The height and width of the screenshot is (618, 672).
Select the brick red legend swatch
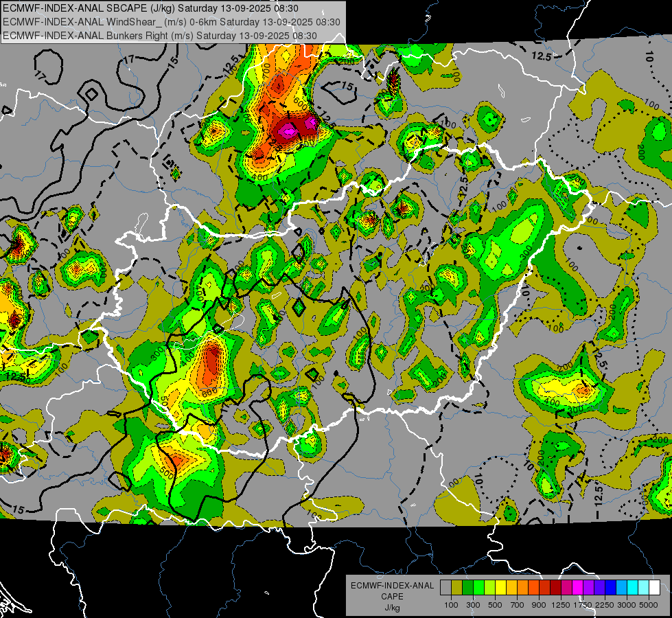[545, 588]
